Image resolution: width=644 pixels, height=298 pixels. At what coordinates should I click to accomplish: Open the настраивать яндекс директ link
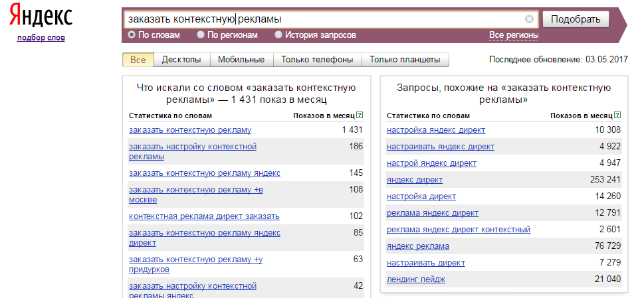pyautogui.click(x=441, y=146)
